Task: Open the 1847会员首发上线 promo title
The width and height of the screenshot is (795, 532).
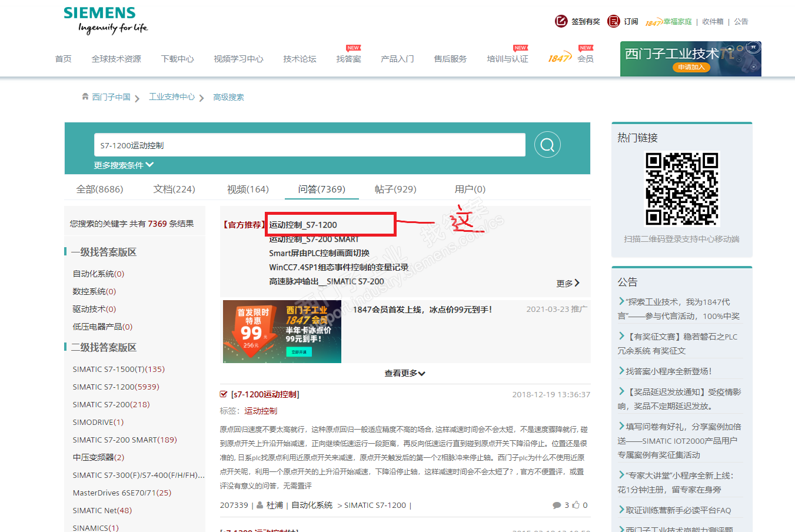Action: 423,310
